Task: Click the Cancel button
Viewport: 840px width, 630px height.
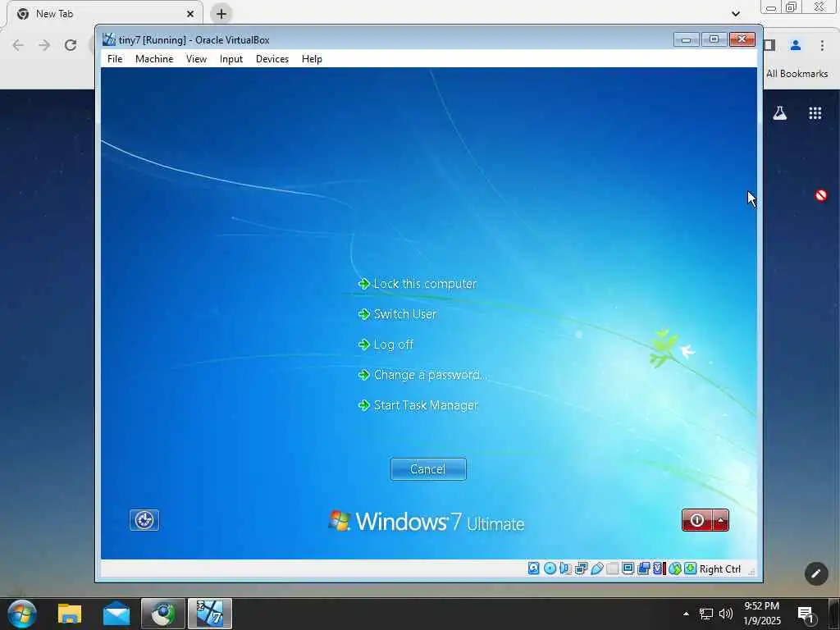Action: click(x=428, y=469)
